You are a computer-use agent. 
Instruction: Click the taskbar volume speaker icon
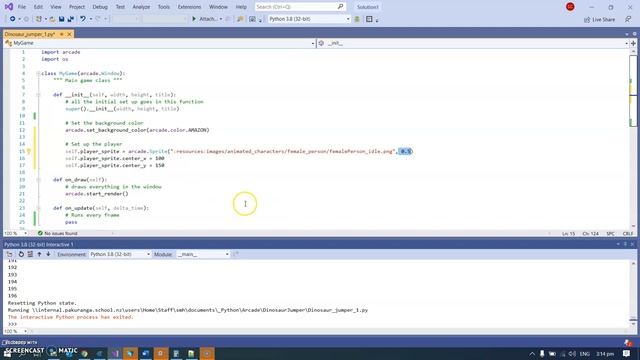coord(572,353)
